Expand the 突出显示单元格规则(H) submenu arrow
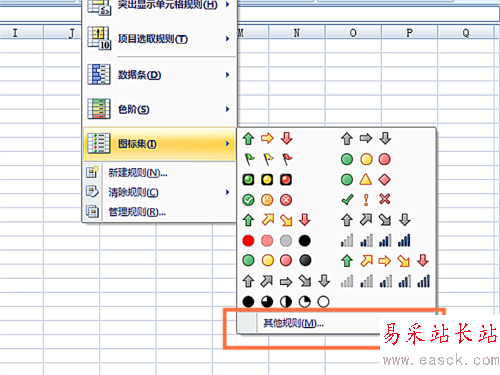 coord(227,5)
